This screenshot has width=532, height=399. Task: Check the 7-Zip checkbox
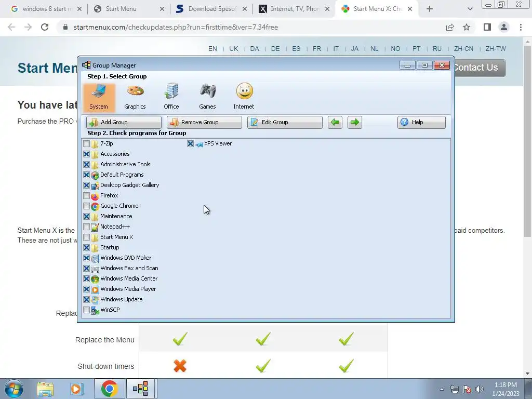pyautogui.click(x=87, y=143)
